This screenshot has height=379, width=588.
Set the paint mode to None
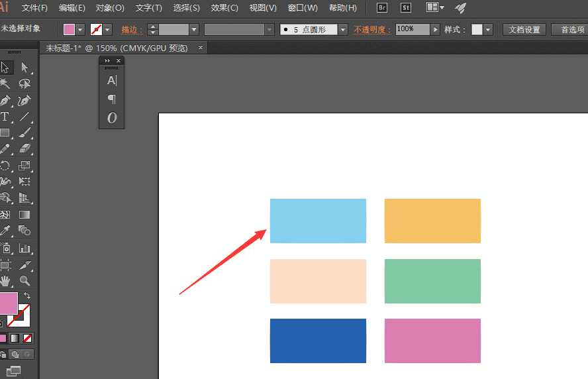pyautogui.click(x=27, y=338)
